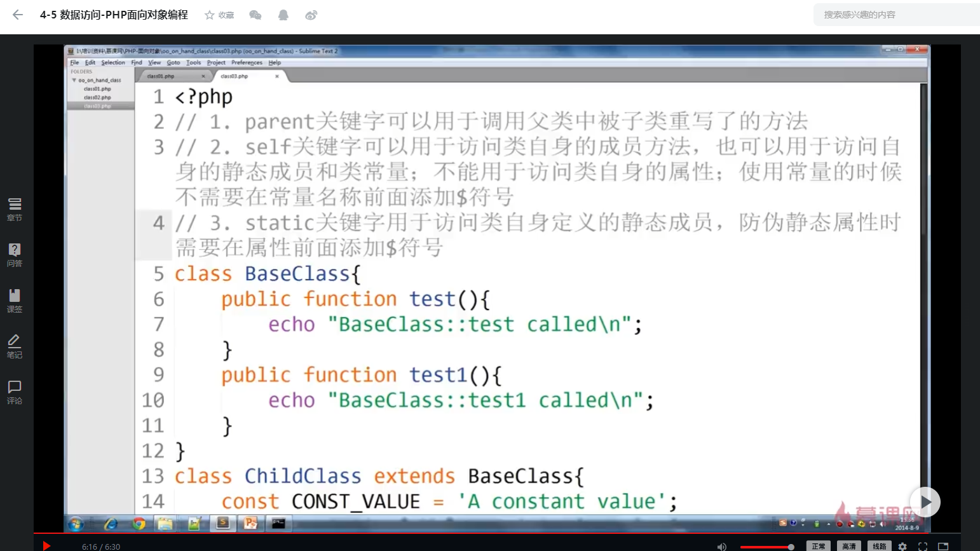Switch streaming line via 线路 button
The image size is (980, 551).
879,547
